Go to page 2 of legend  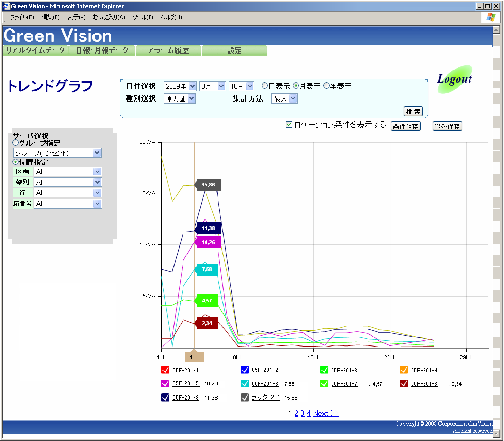[296, 413]
